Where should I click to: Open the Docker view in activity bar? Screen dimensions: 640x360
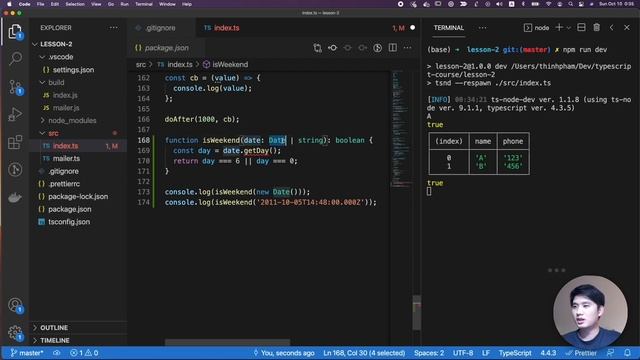coord(15,198)
